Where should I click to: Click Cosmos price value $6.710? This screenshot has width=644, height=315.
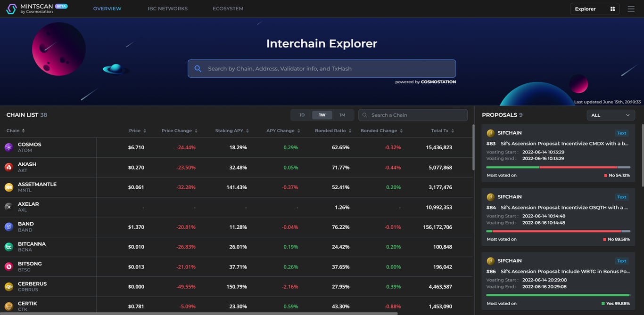pyautogui.click(x=136, y=148)
